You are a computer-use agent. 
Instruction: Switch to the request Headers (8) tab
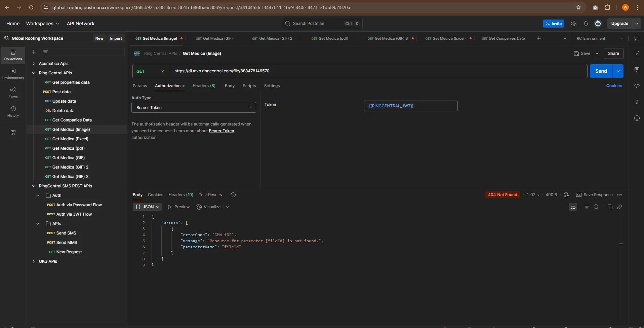pyautogui.click(x=204, y=86)
